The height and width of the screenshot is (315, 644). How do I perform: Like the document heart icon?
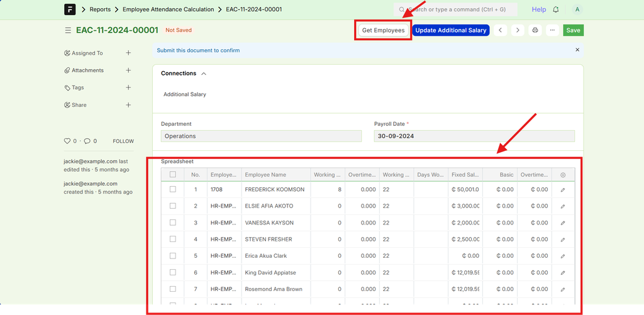click(x=67, y=141)
